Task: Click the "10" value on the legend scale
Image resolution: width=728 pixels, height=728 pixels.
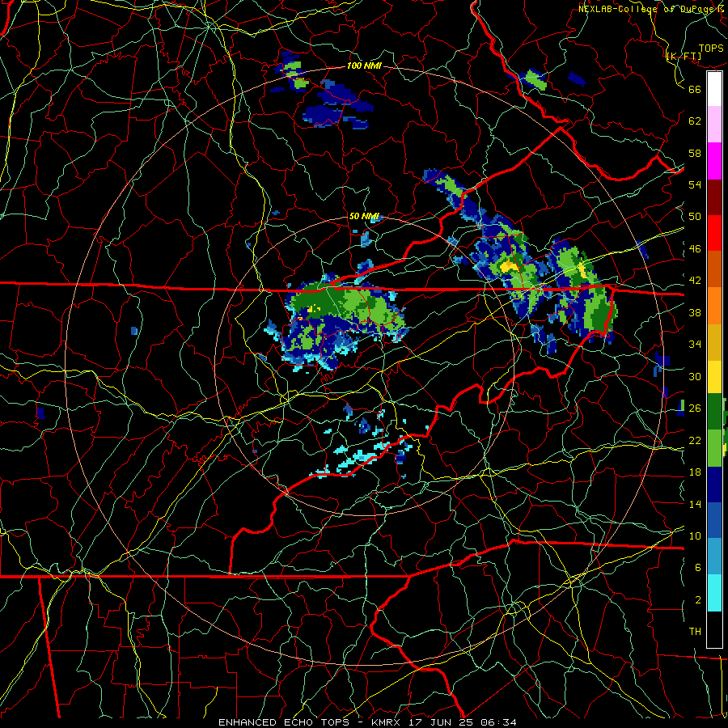Action: pyautogui.click(x=695, y=535)
